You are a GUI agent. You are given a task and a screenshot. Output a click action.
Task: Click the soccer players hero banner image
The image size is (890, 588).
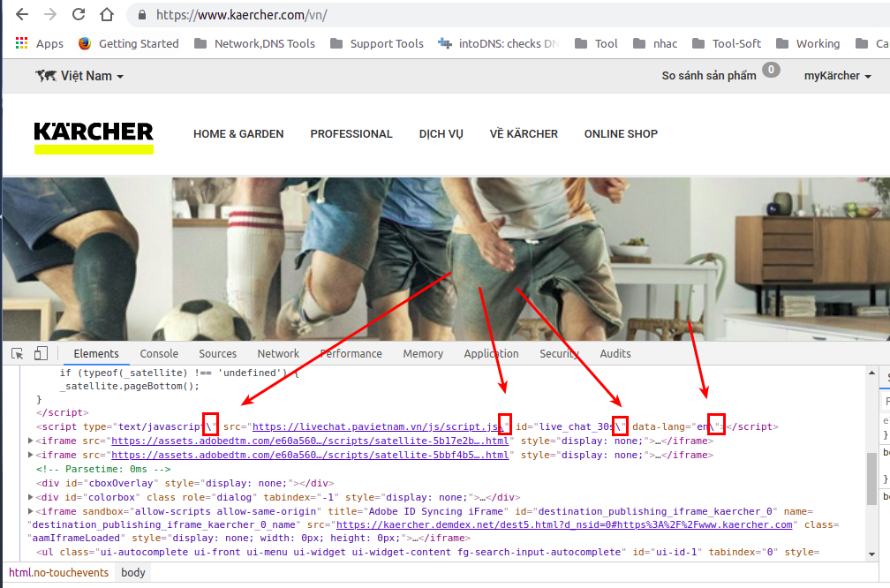tap(446, 259)
